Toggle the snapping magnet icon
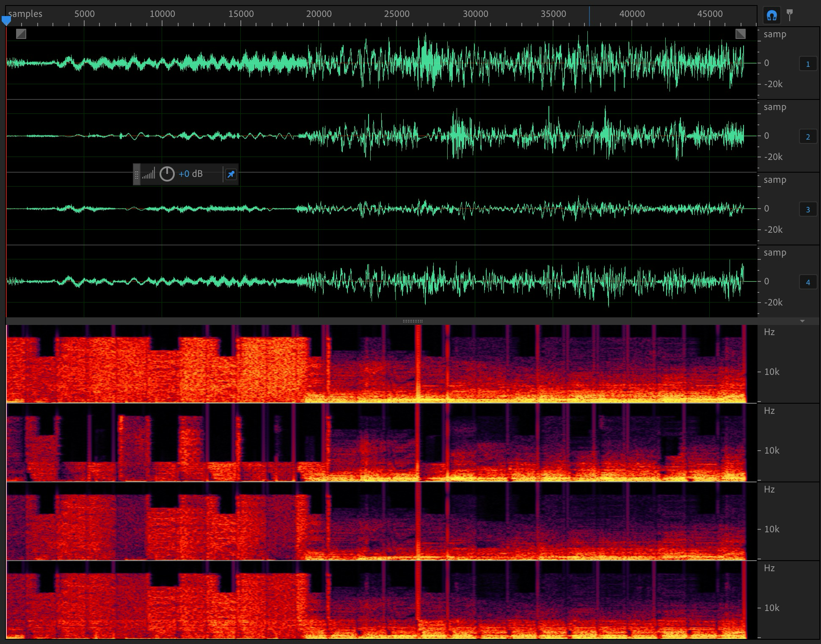821x644 pixels. 771,16
